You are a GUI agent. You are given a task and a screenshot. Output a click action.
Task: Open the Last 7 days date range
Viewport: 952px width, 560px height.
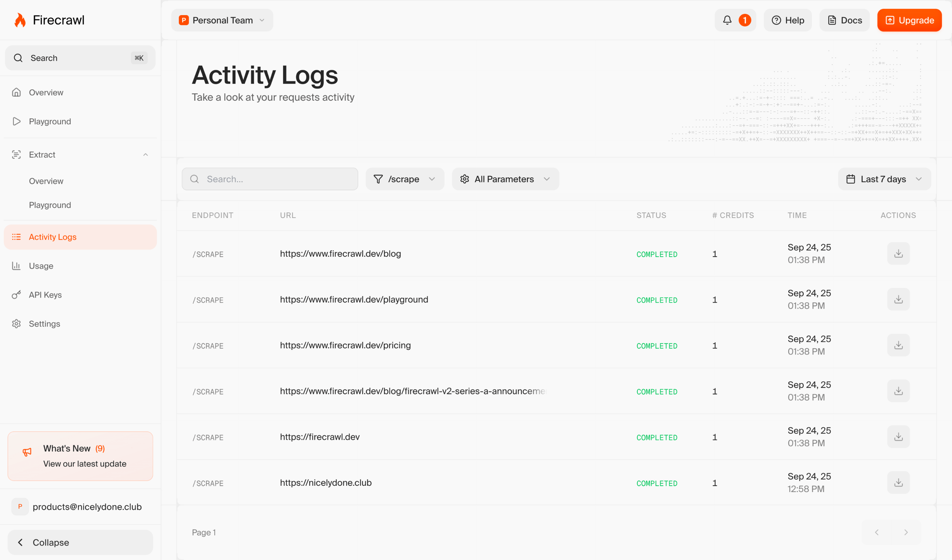884,179
